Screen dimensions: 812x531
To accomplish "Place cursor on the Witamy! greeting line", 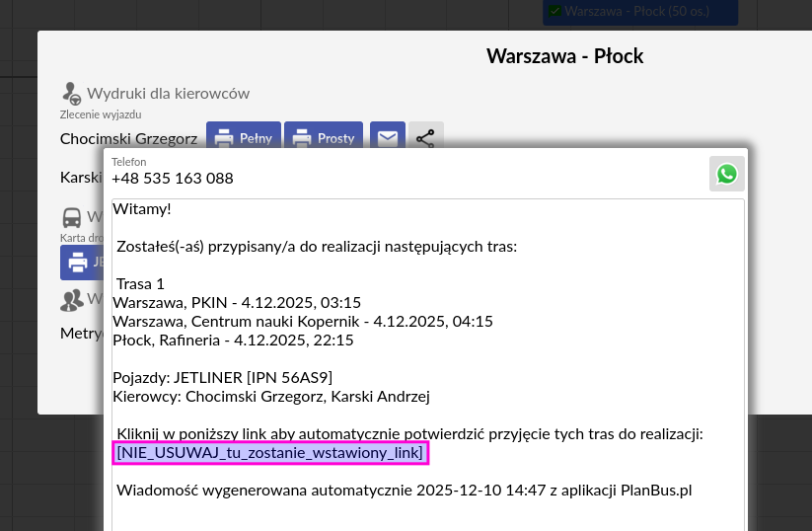I will 142,209.
